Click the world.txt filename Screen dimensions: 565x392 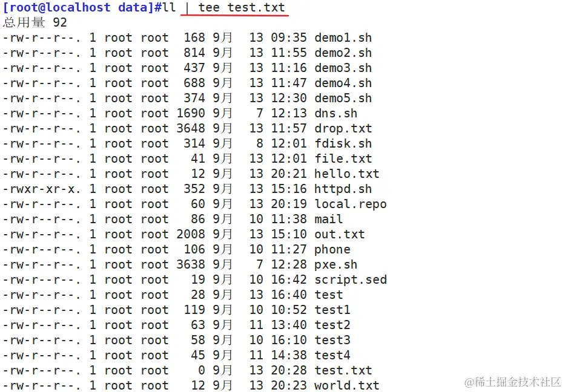(346, 385)
